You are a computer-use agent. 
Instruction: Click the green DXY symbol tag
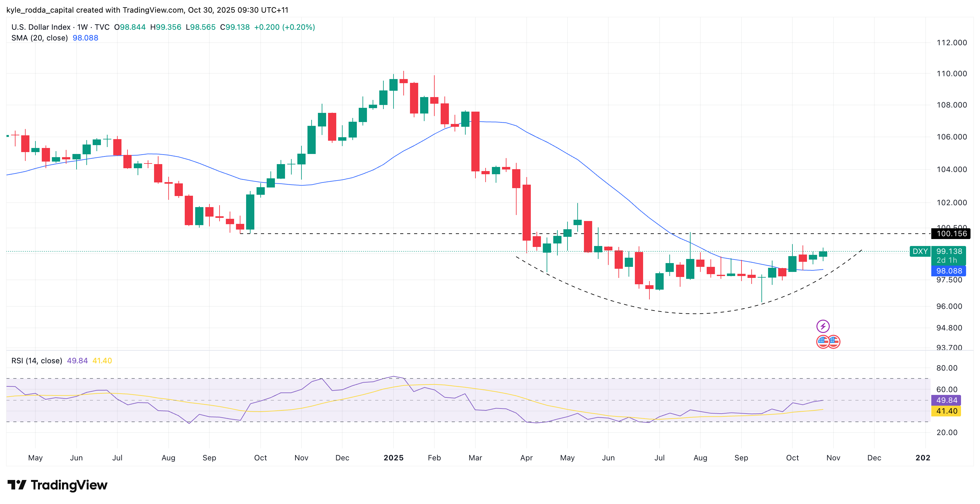click(920, 251)
